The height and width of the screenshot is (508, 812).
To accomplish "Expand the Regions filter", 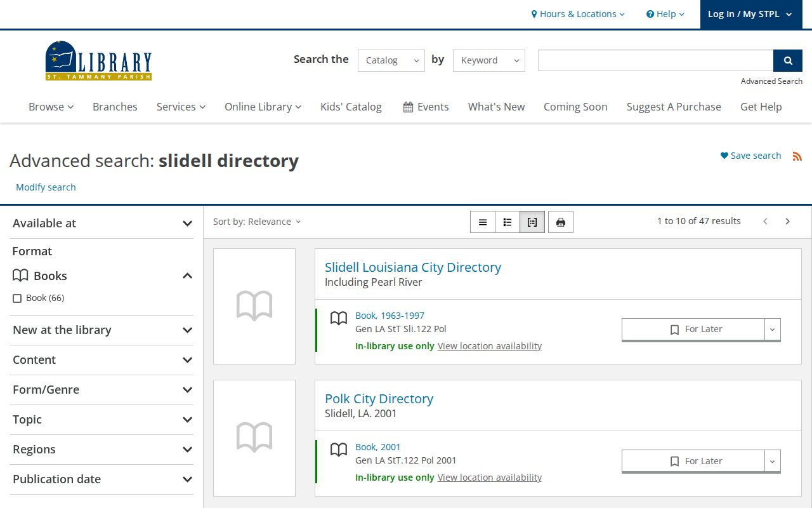I will pos(101,450).
